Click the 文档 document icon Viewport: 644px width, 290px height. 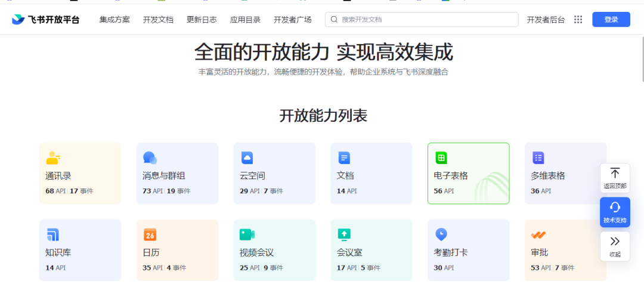point(344,158)
